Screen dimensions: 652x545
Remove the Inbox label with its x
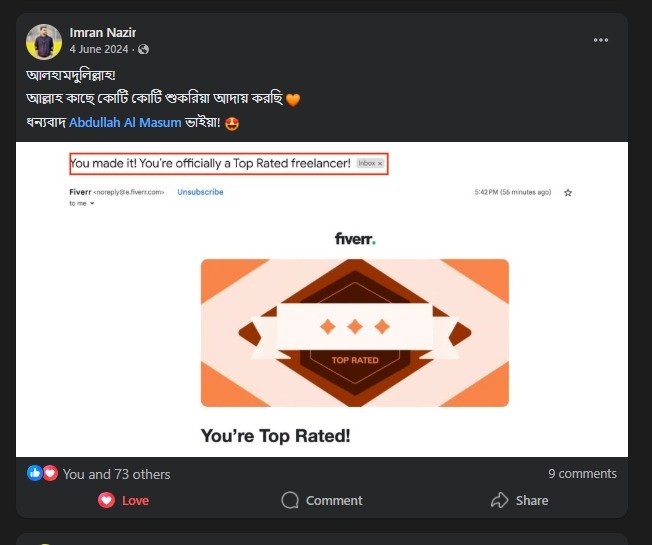[380, 163]
